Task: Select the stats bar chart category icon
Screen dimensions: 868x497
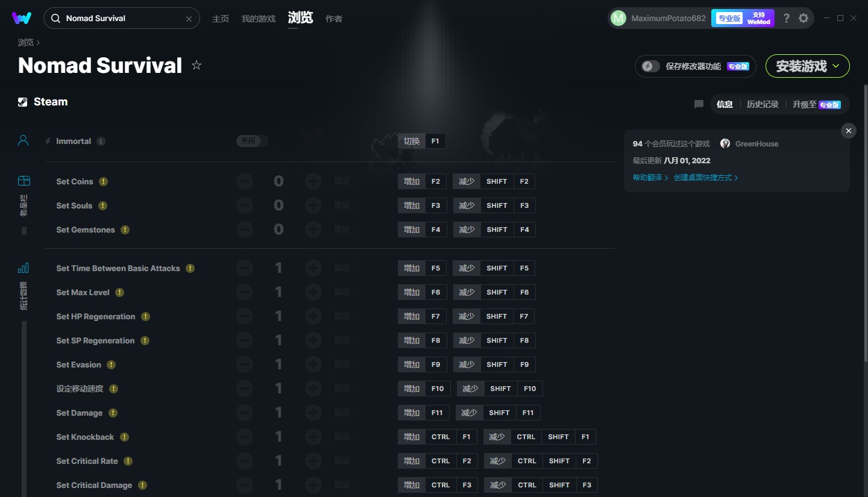Action: click(24, 268)
